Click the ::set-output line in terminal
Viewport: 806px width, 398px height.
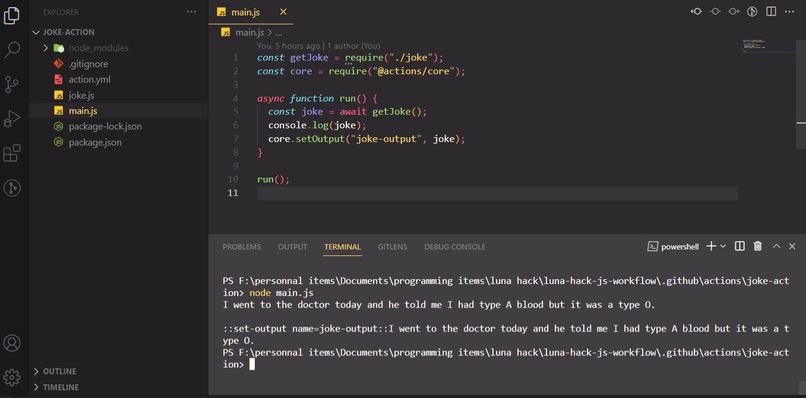pos(506,334)
